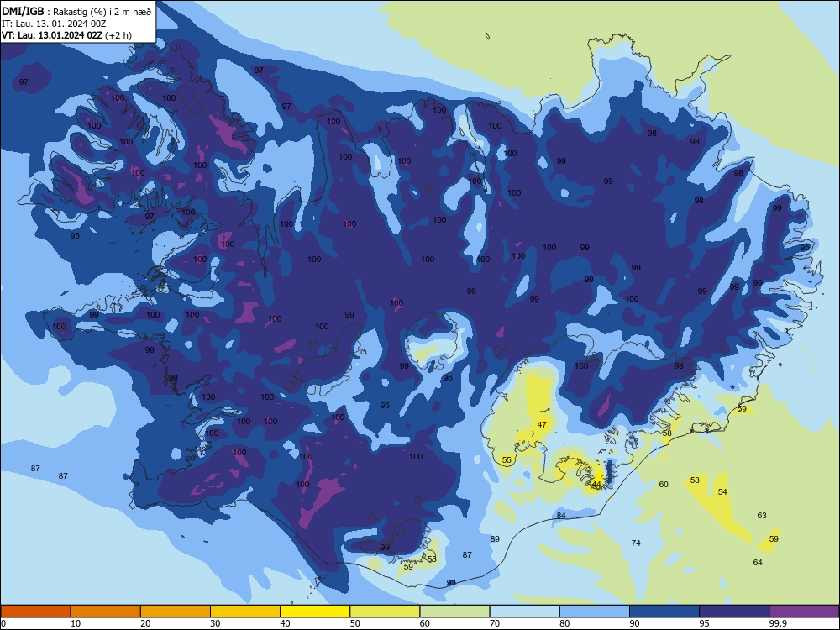
Task: Click the light orange 20–30 legend swatch
Action: click(x=176, y=612)
